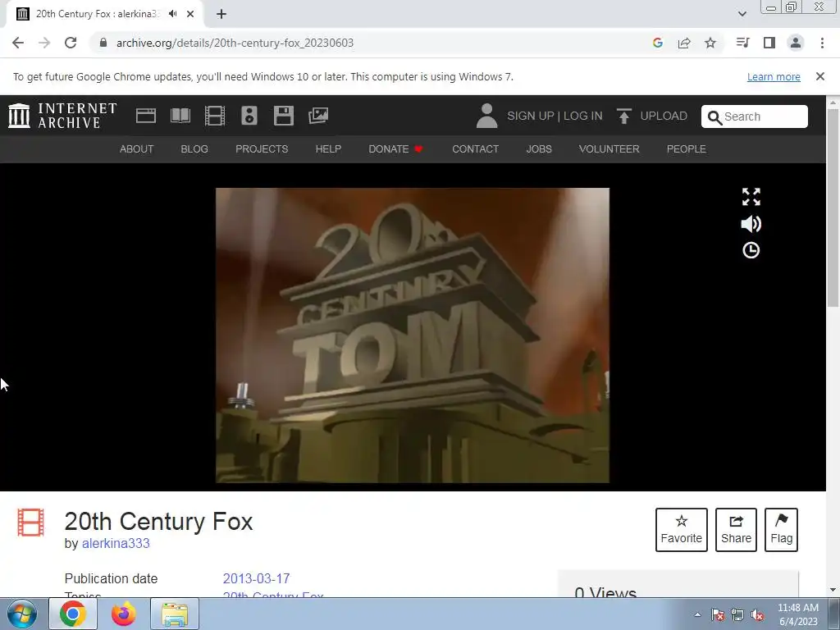Image resolution: width=840 pixels, height=630 pixels.
Task: View the site lock security info
Action: point(103,43)
